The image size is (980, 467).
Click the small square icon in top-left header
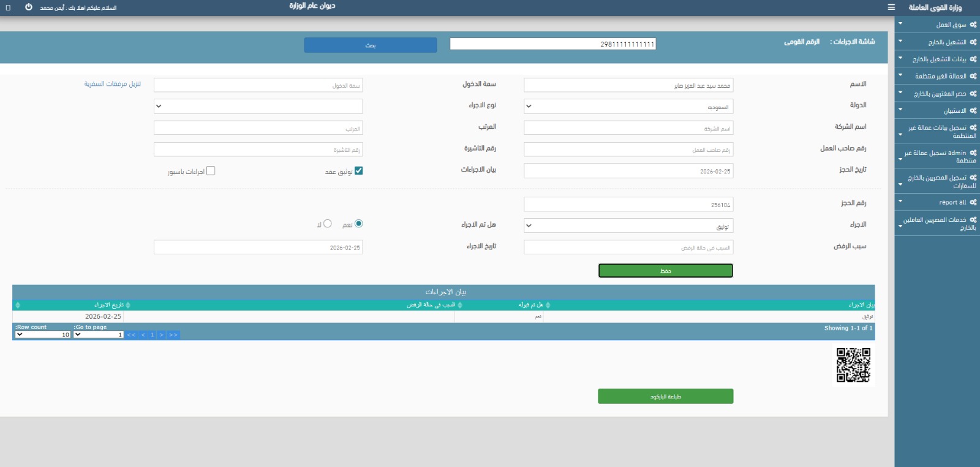pos(8,8)
